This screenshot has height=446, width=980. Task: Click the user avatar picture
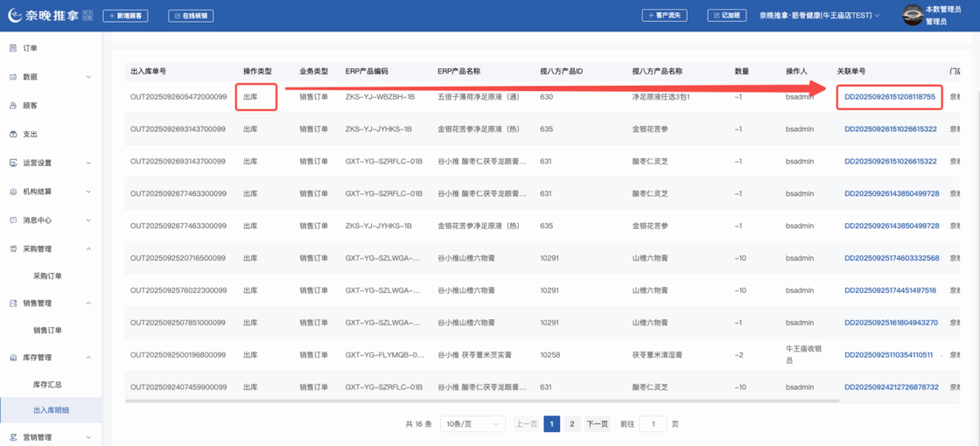pos(913,16)
